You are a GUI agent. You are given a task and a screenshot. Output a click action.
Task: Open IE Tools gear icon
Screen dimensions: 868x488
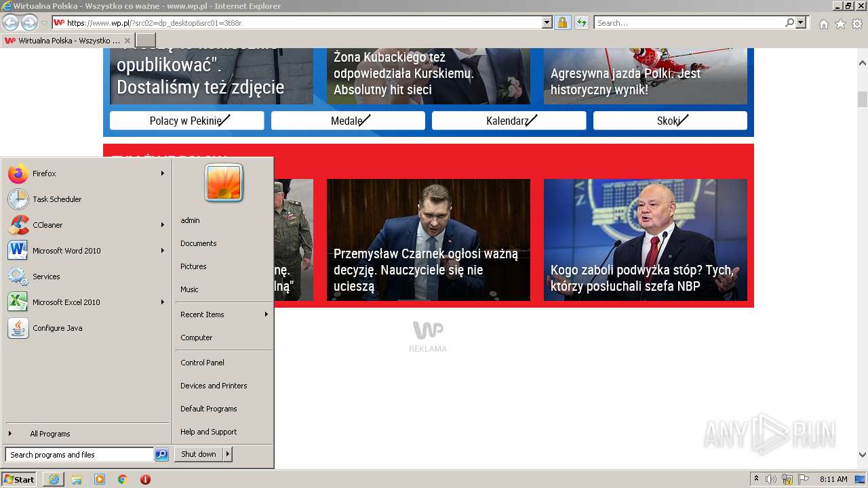click(857, 24)
